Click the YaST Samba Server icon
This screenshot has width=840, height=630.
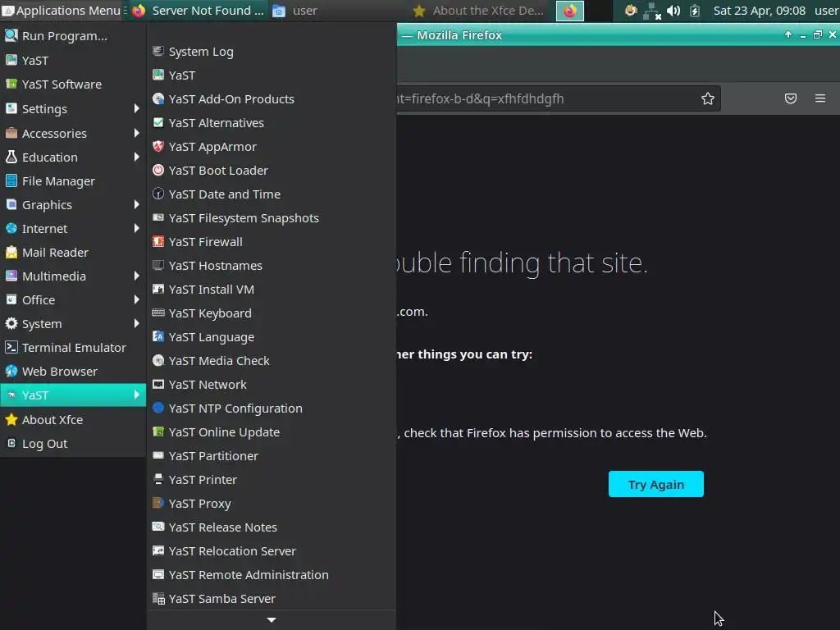pos(158,598)
